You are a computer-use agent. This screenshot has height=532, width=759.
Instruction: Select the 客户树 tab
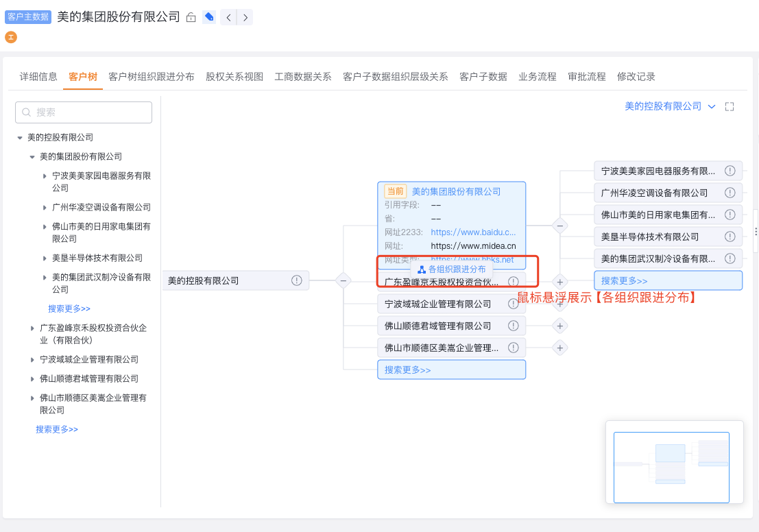click(x=83, y=77)
